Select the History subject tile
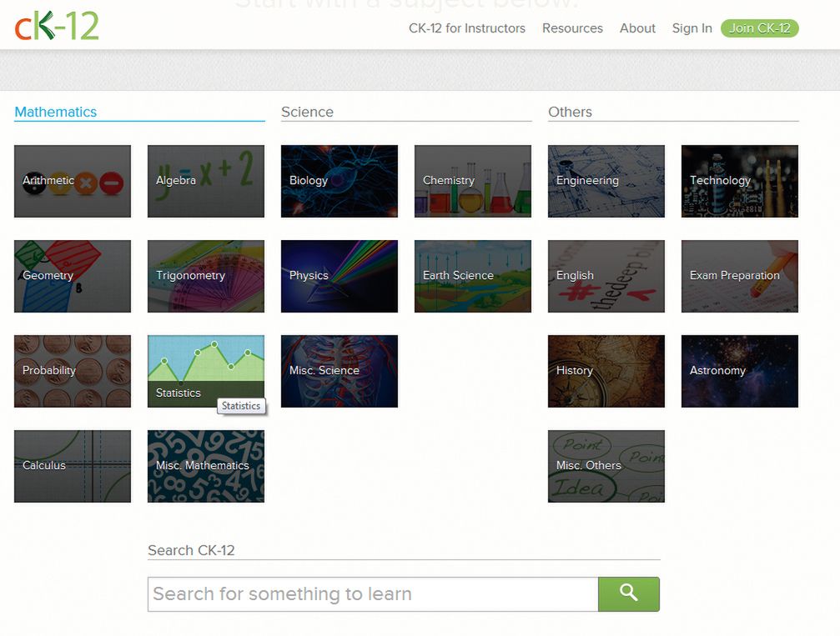The width and height of the screenshot is (840, 636). point(606,371)
